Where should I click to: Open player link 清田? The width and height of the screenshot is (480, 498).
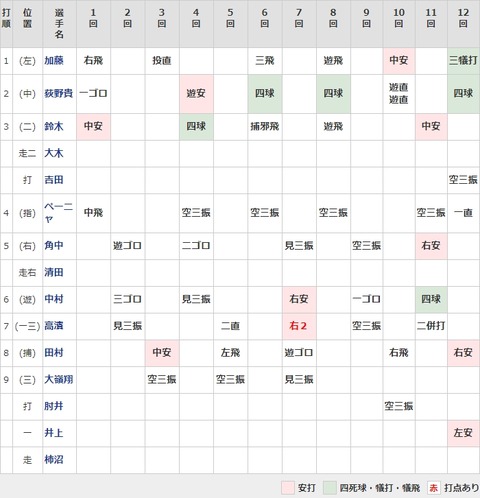[x=54, y=272]
